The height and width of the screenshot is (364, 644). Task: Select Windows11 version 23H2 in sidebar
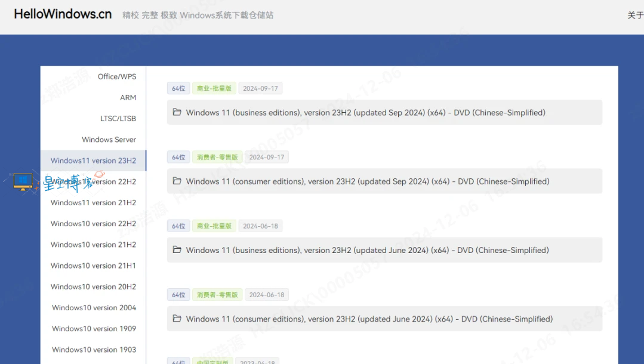pyautogui.click(x=93, y=161)
